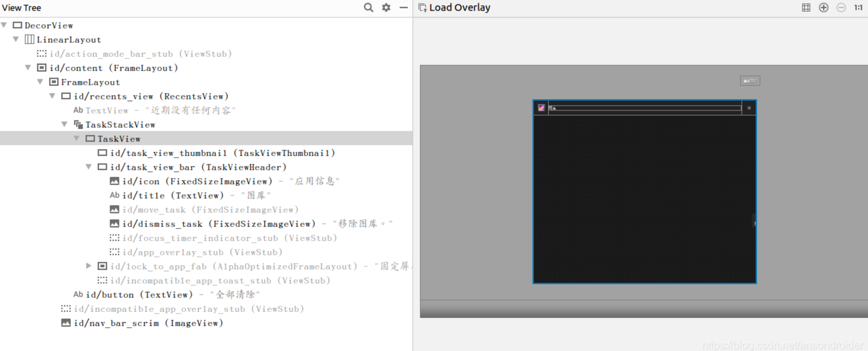This screenshot has height=351, width=868.
Task: Expand the id/lock_to_app_fab node
Action: 89,266
